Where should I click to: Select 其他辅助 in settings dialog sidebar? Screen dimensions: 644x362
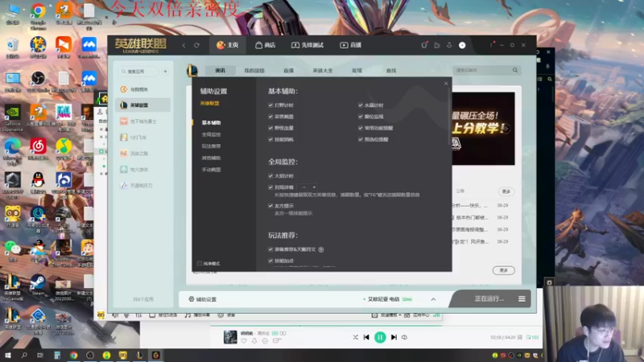211,158
